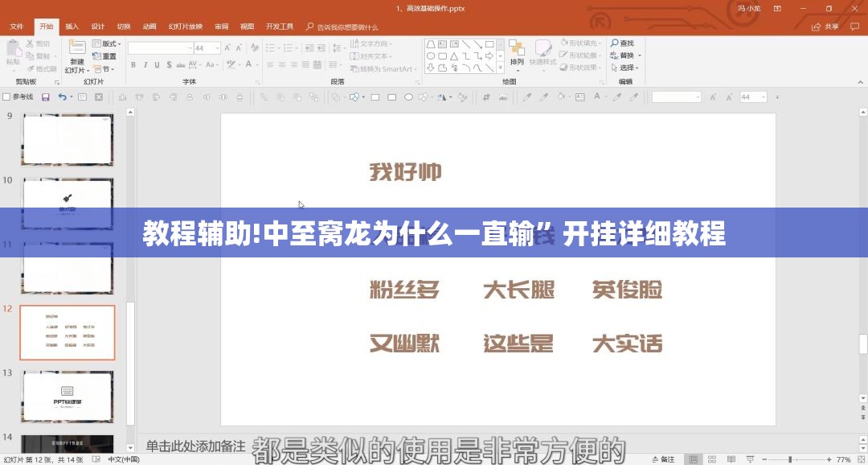Click 转换为 SmartArt button
This screenshot has width=868, height=465.
(x=382, y=68)
